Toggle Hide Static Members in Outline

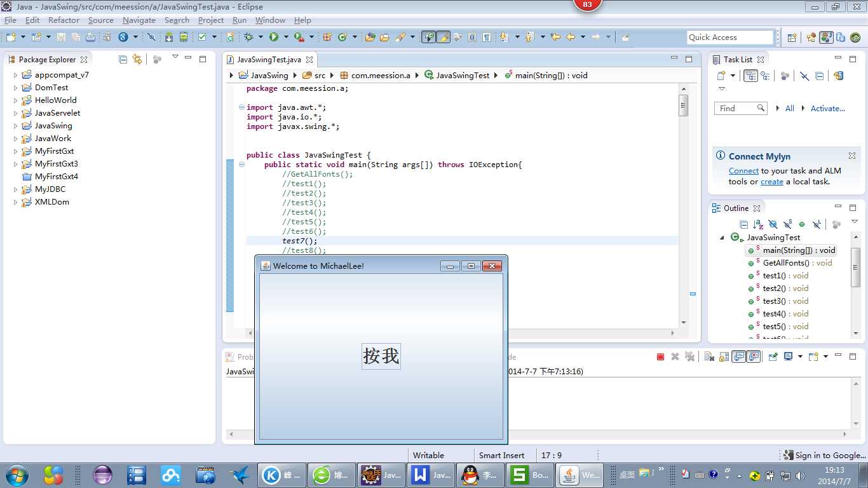(x=787, y=224)
